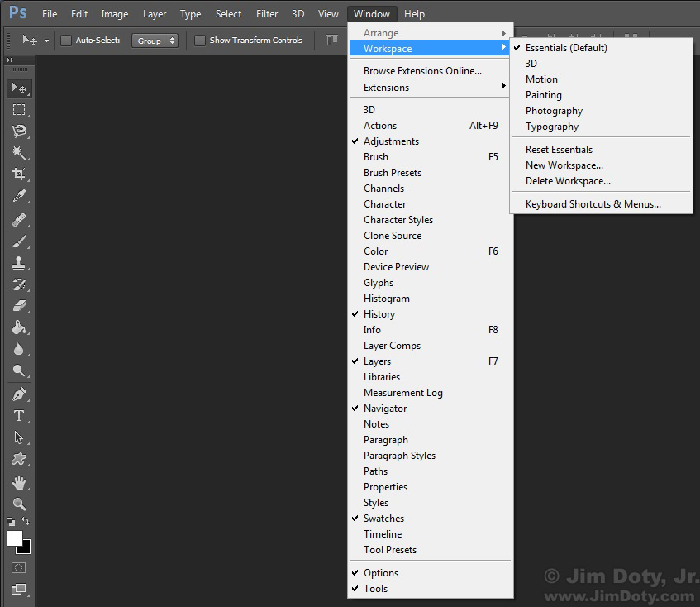Select the Horizontal Type tool
The image size is (700, 607).
tap(19, 416)
